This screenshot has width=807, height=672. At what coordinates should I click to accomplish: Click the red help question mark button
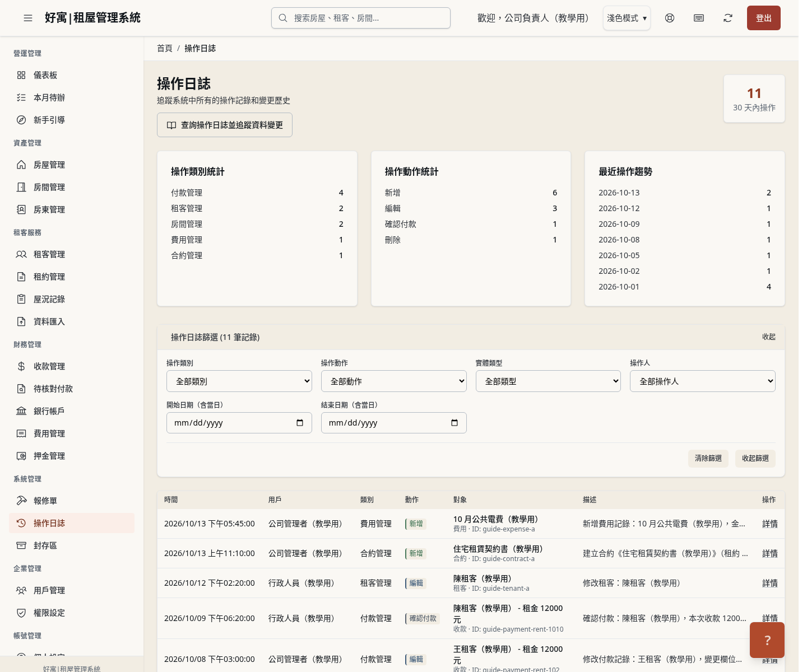coord(767,640)
